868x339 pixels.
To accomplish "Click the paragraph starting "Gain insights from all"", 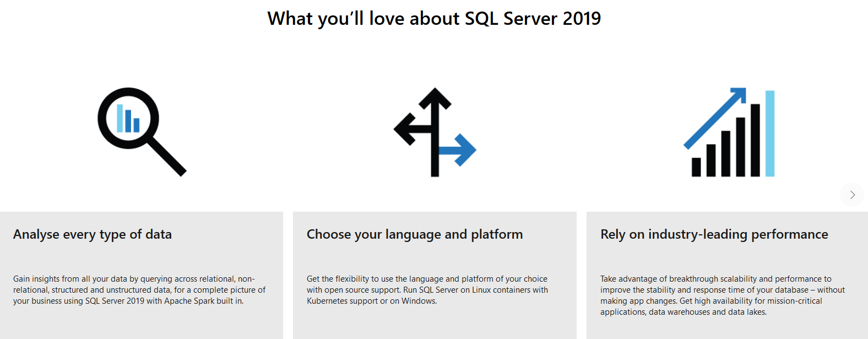I will point(139,290).
